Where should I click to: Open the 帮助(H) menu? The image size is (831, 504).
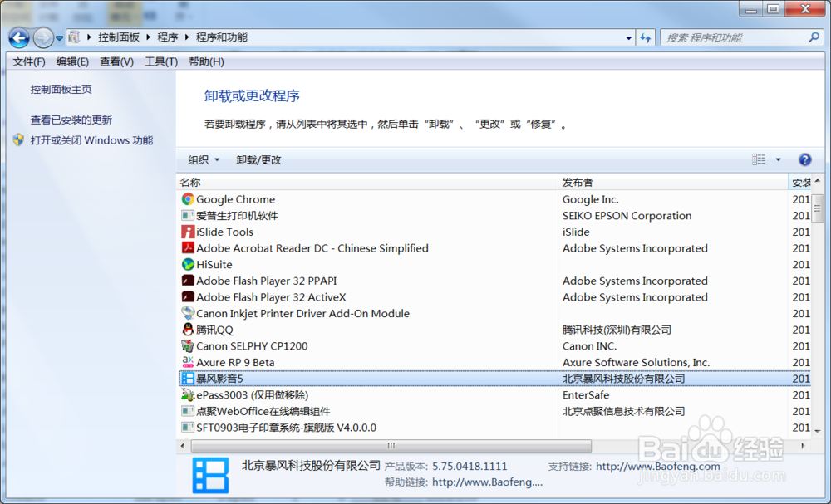click(x=206, y=61)
